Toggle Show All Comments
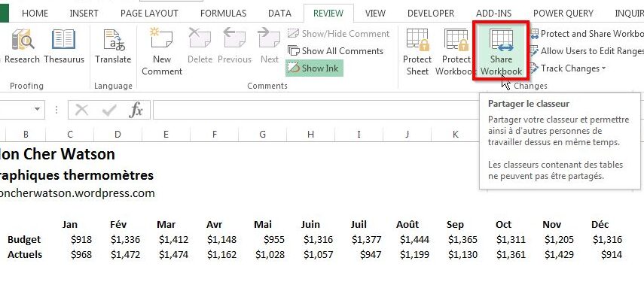The width and height of the screenshot is (644, 282). click(x=335, y=51)
